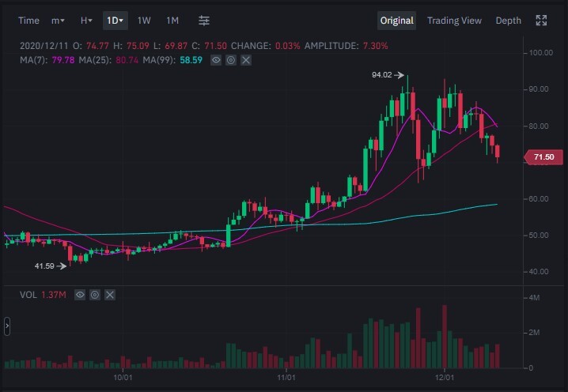Viewport: 568px width, 392px height.
Task: Click the 71.50 current price label
Action: coord(543,157)
